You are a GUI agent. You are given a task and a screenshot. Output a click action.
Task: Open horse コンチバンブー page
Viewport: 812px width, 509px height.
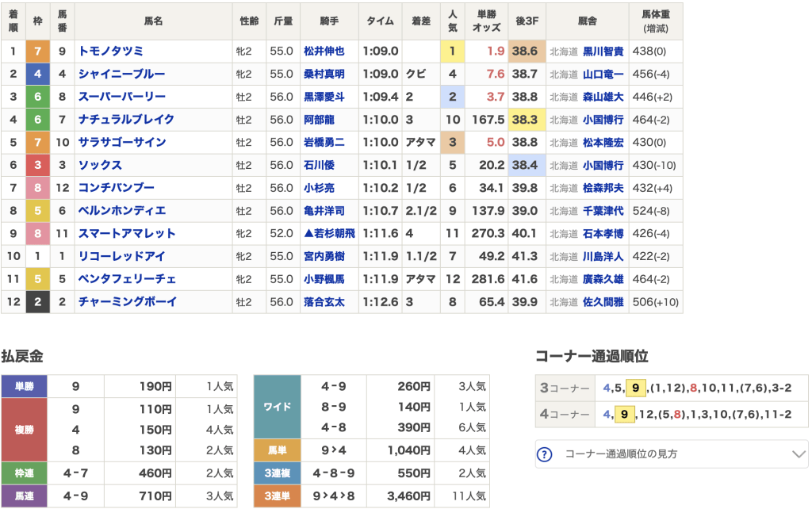[117, 188]
